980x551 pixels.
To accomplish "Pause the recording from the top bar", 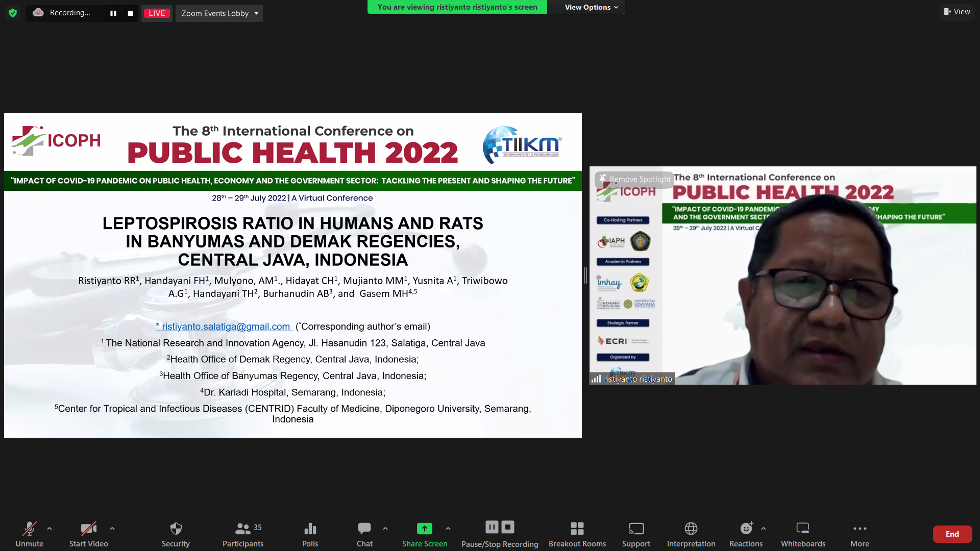I will point(113,13).
